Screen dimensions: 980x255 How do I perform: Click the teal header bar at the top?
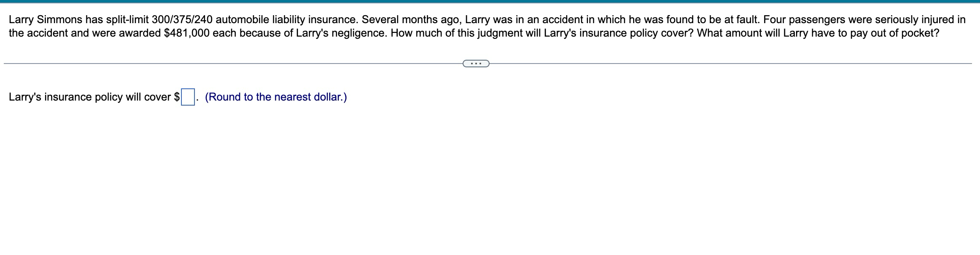coord(490,3)
